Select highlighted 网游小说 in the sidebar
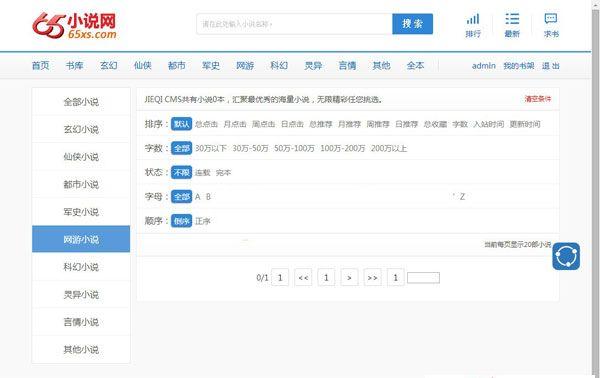This screenshot has height=378, width=600. 81,239
